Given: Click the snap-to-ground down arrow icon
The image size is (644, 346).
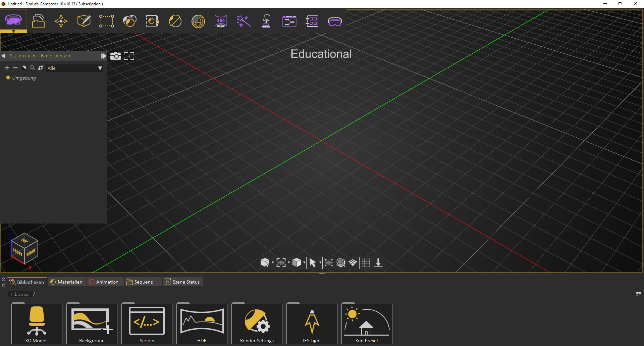Looking at the screenshot, I should pyautogui.click(x=378, y=262).
